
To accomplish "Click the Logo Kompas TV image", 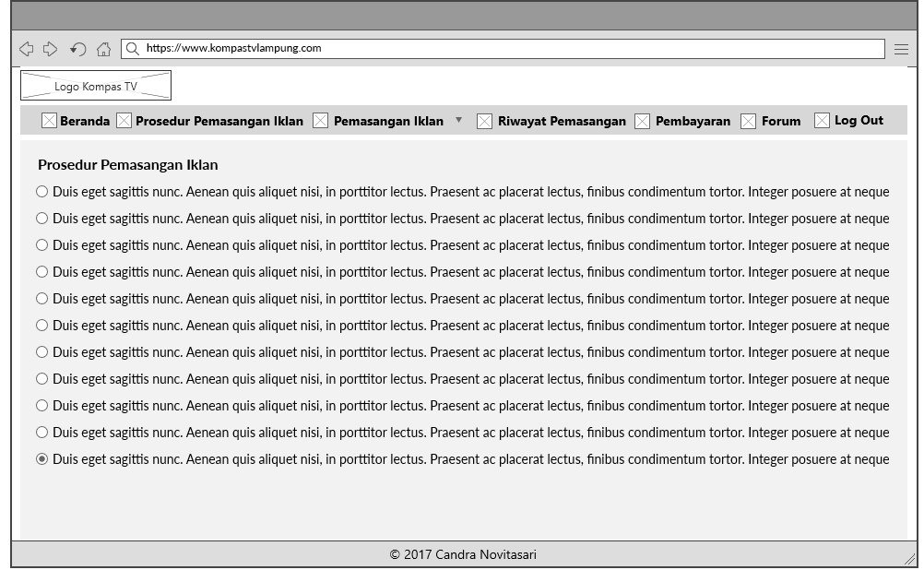I will [x=96, y=86].
